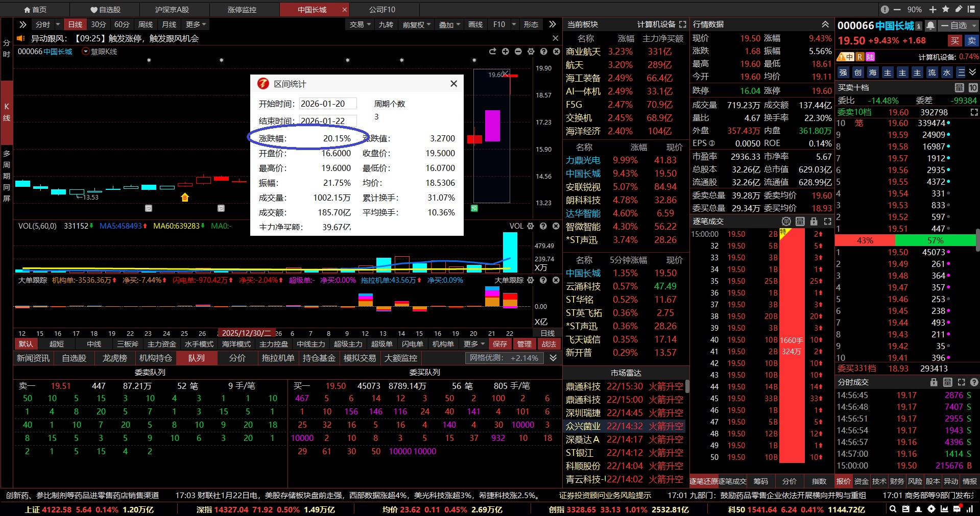Toggle the 创 tag button

858,72
